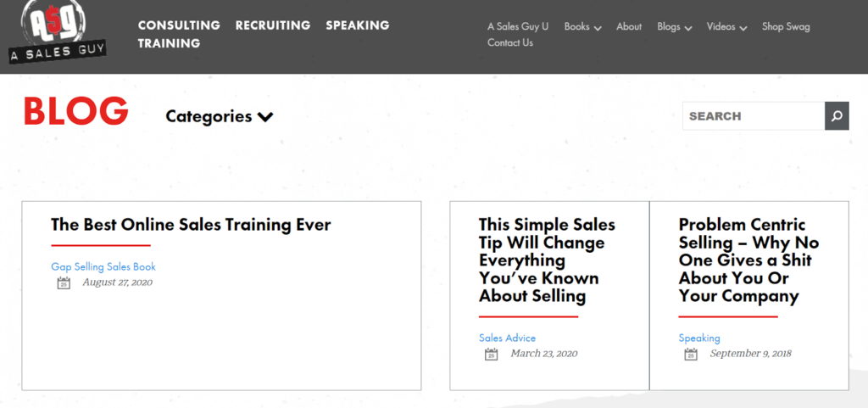Click calendar icon beside March 23, 2020

pyautogui.click(x=491, y=355)
